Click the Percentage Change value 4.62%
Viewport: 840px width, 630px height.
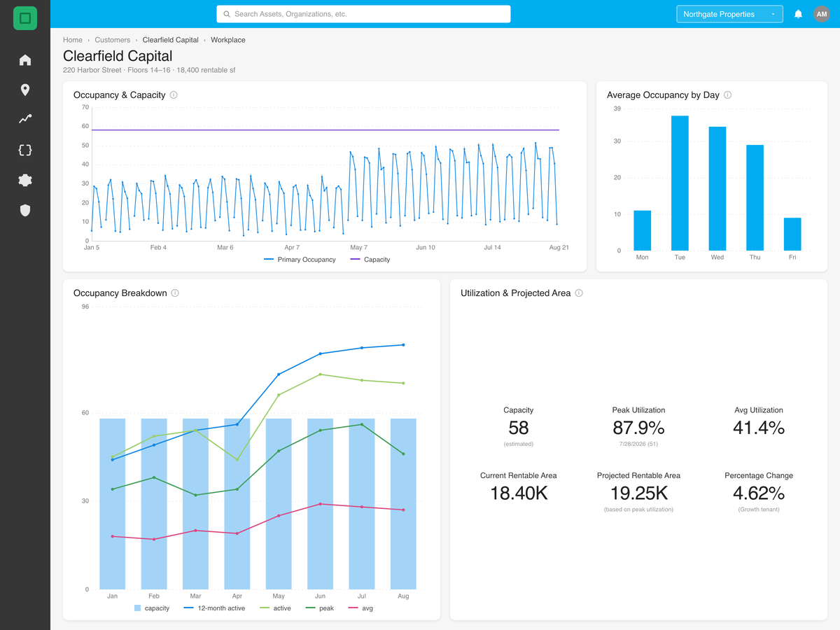click(759, 493)
